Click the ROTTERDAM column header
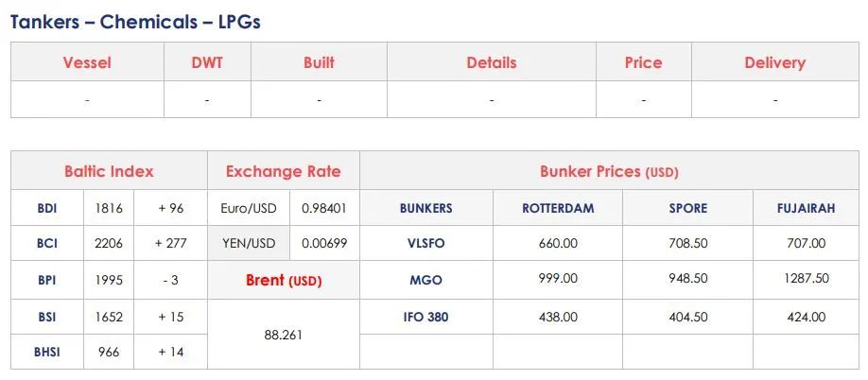This screenshot has width=868, height=380. pos(558,209)
